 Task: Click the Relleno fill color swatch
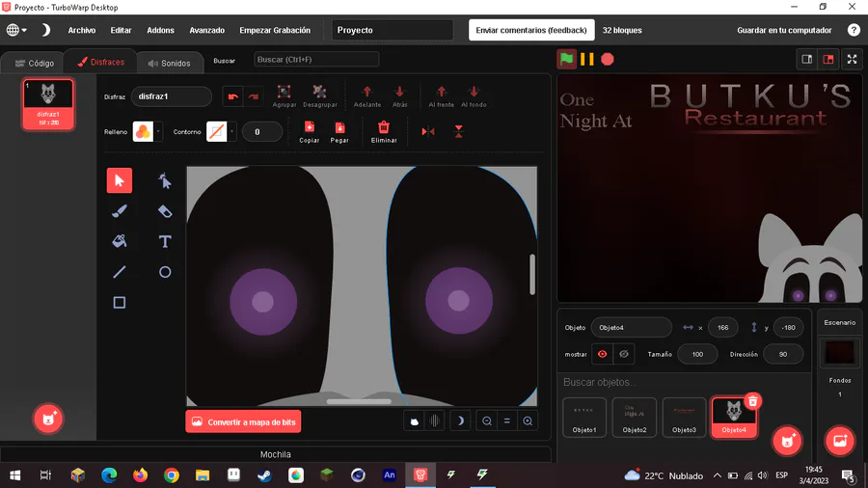tap(143, 132)
